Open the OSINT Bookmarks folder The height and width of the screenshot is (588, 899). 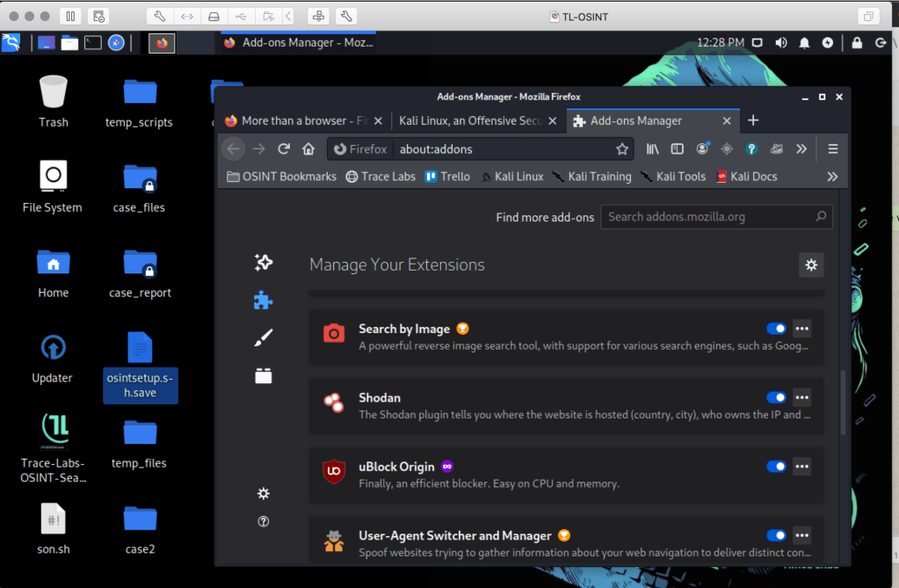tap(282, 177)
